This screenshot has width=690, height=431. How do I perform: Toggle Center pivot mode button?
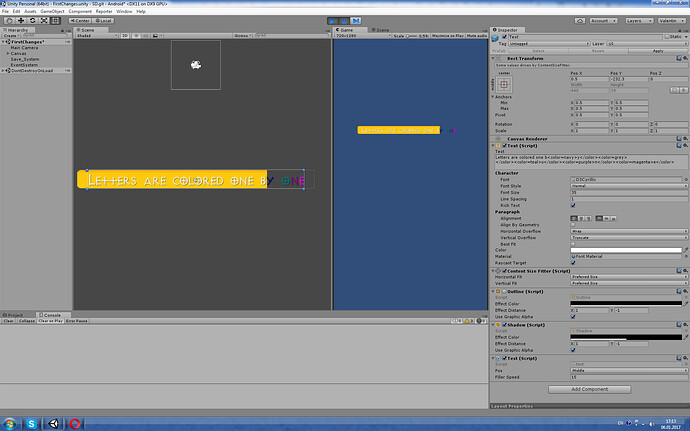(80, 21)
